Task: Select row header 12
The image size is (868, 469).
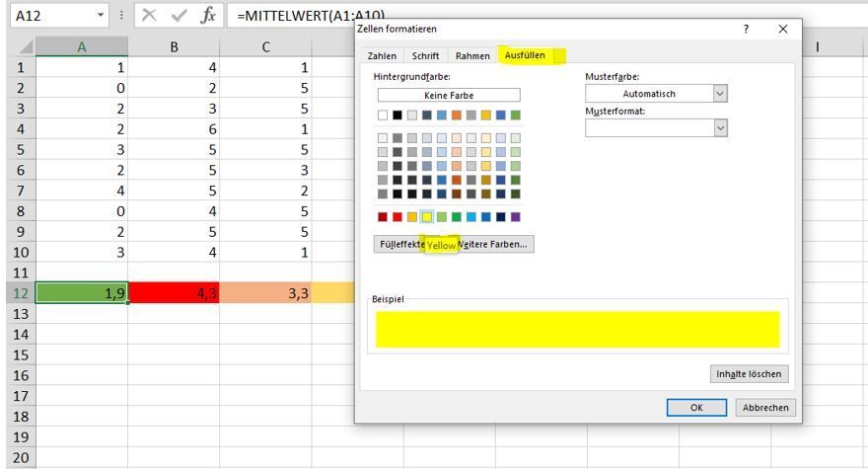Action: [x=21, y=292]
